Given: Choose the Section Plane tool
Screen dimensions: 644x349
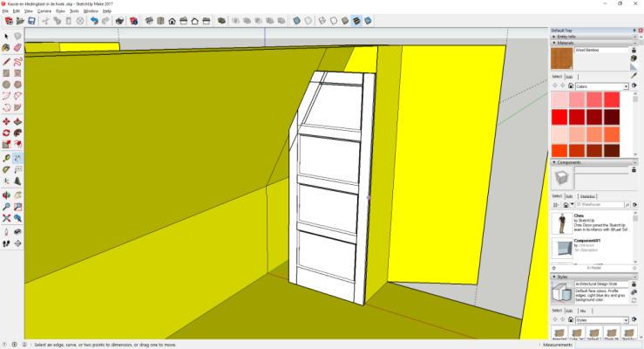Looking at the screenshot, I should tap(17, 243).
